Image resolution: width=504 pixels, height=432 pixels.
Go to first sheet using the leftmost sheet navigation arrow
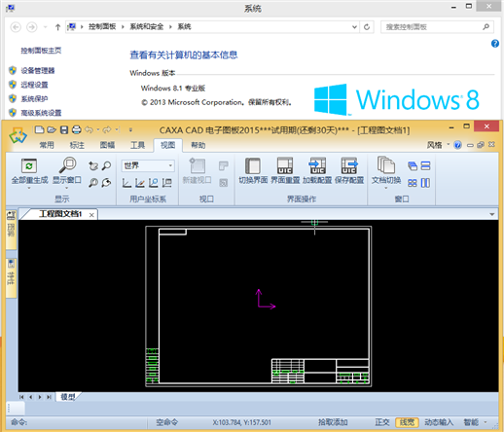pos(21,397)
